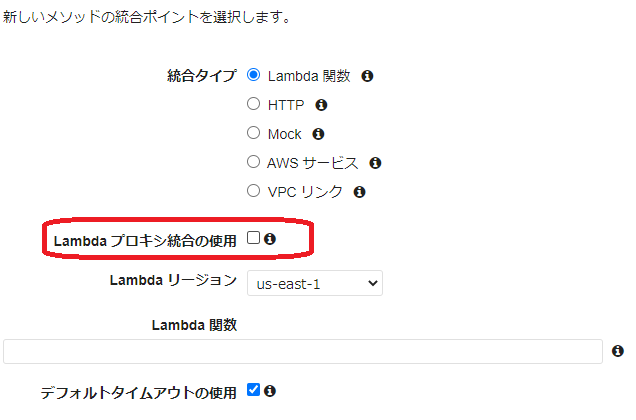Click the Lambda 関数 text input field

coord(302,351)
